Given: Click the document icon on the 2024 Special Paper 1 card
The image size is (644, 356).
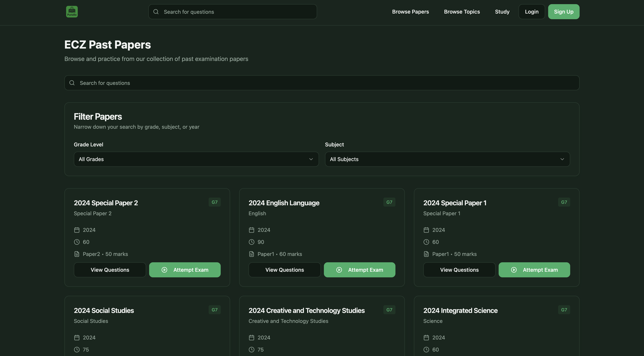Looking at the screenshot, I should [426, 254].
